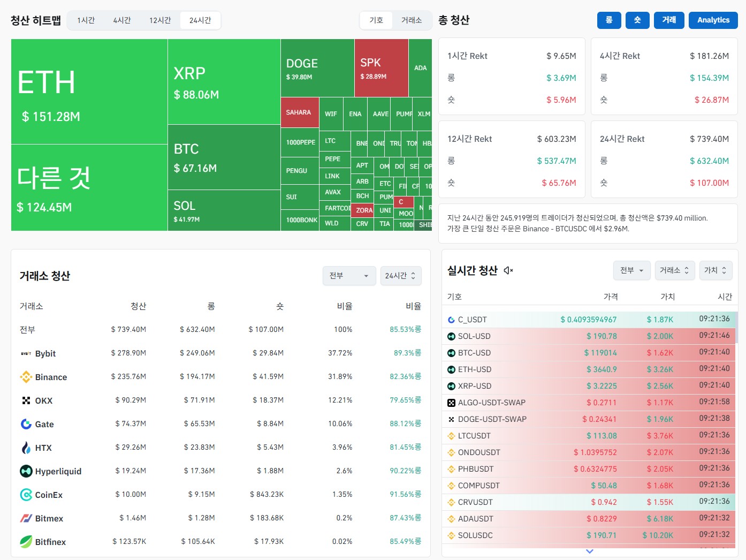Open the 전부 dropdown in 실시간 청산
The width and height of the screenshot is (746, 560).
click(x=632, y=270)
